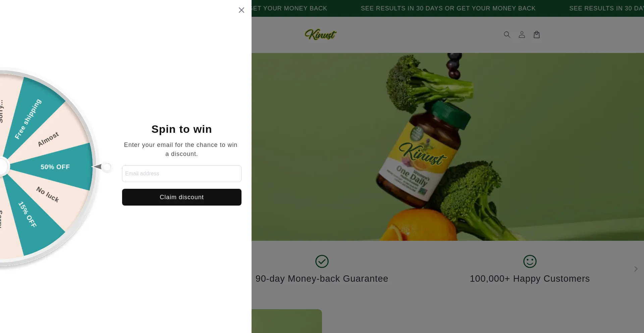Click the smiley face happy customers icon

pos(530,261)
